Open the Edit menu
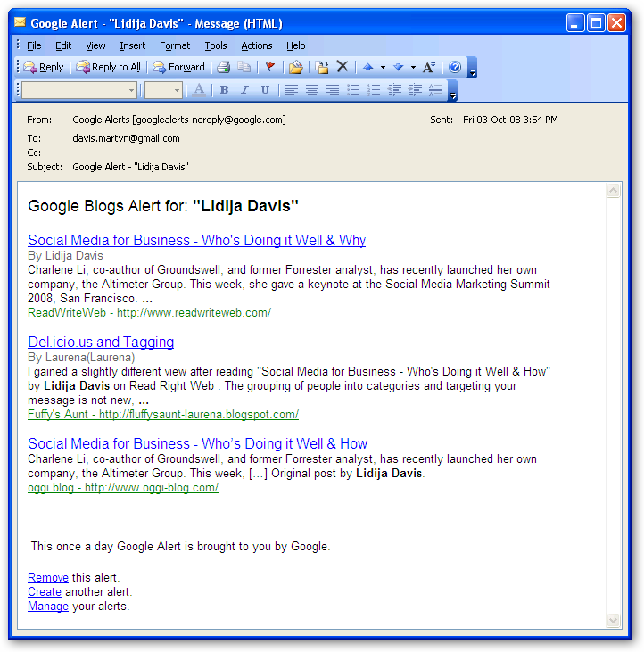 point(63,45)
